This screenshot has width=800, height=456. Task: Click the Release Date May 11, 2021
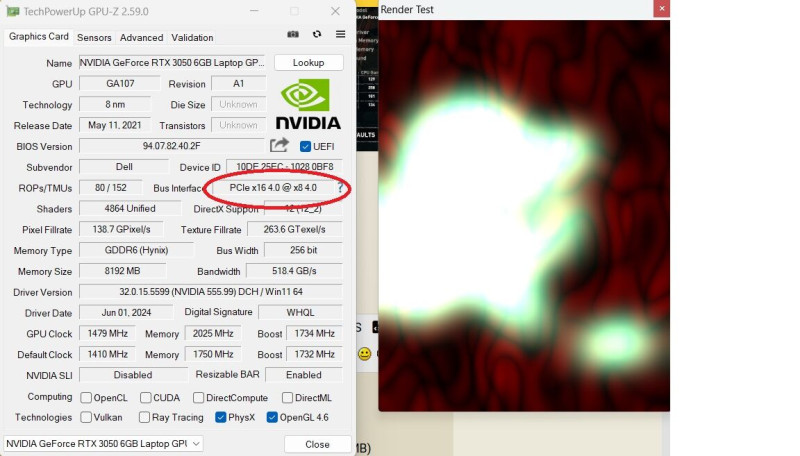[x=115, y=125]
